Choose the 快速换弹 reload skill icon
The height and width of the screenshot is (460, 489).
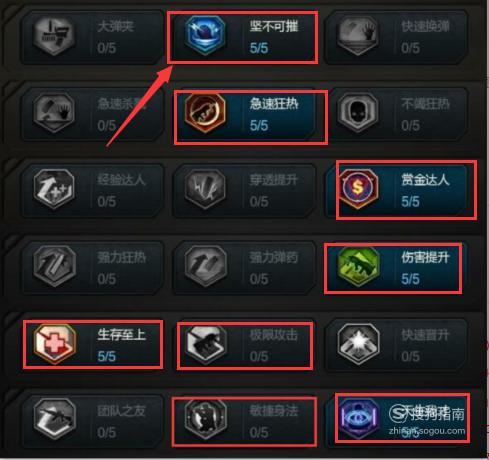click(358, 36)
